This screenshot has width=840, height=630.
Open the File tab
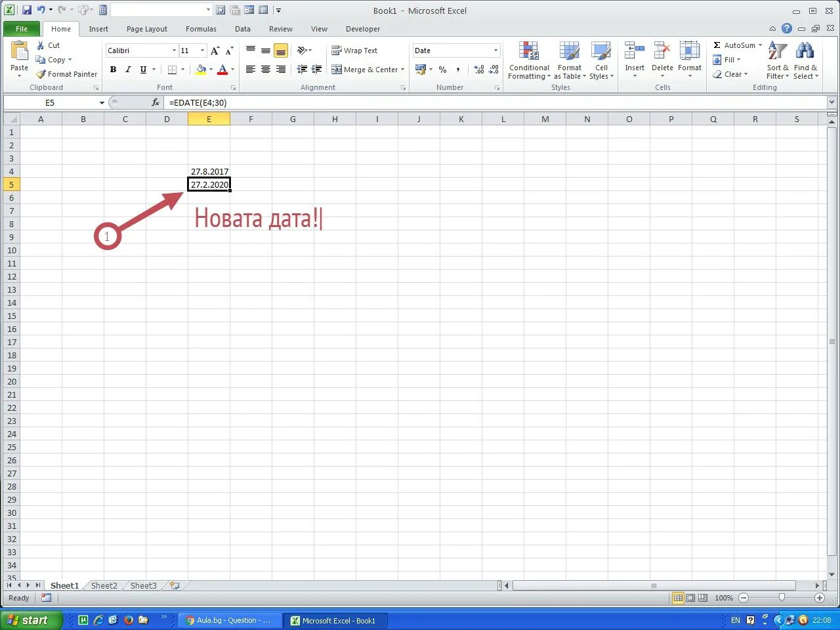[x=22, y=29]
